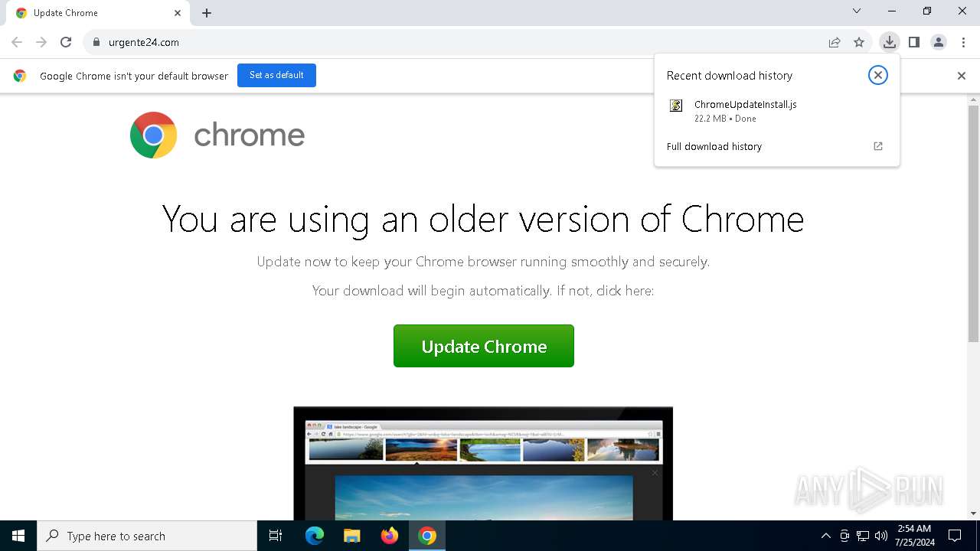The image size is (980, 551).
Task: Open the Windows Start menu
Action: [x=18, y=536]
